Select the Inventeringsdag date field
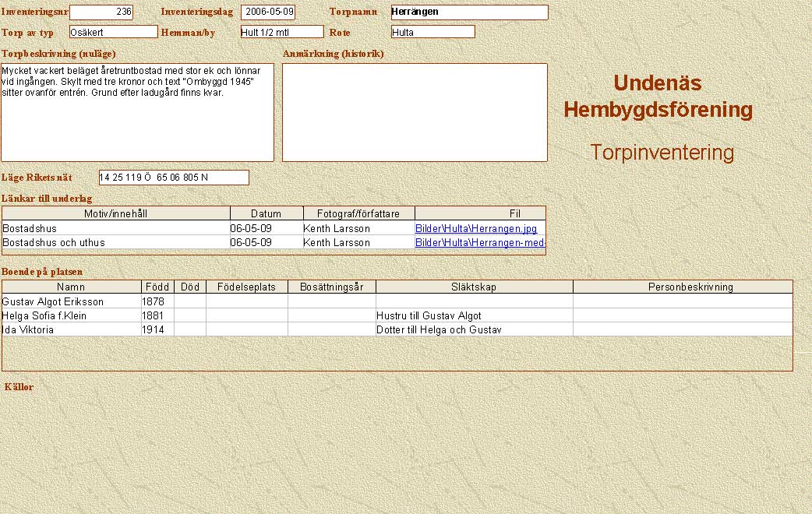The width and height of the screenshot is (812, 514). click(x=268, y=12)
